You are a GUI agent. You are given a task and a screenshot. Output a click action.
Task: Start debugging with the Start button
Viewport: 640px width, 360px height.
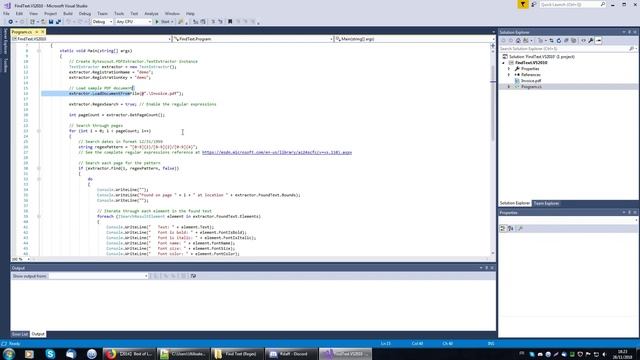pos(164,22)
